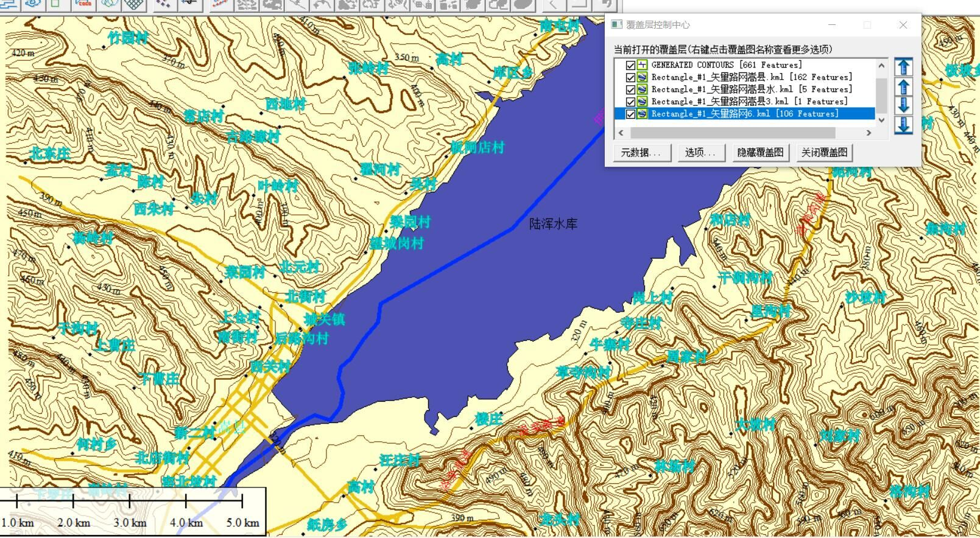Uncheck the 矢量路网6.kml layer checkbox

(630, 114)
